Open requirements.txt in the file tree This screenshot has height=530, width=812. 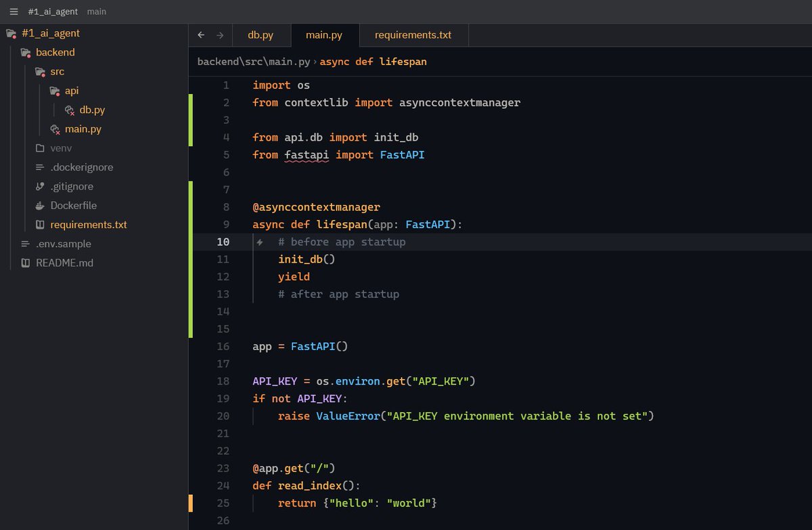(89, 224)
